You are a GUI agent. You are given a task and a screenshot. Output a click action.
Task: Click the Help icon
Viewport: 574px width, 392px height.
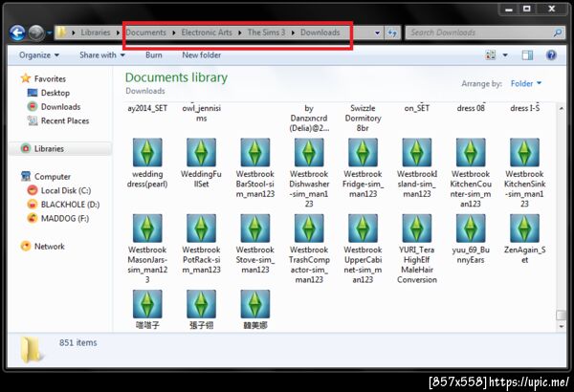pos(551,55)
